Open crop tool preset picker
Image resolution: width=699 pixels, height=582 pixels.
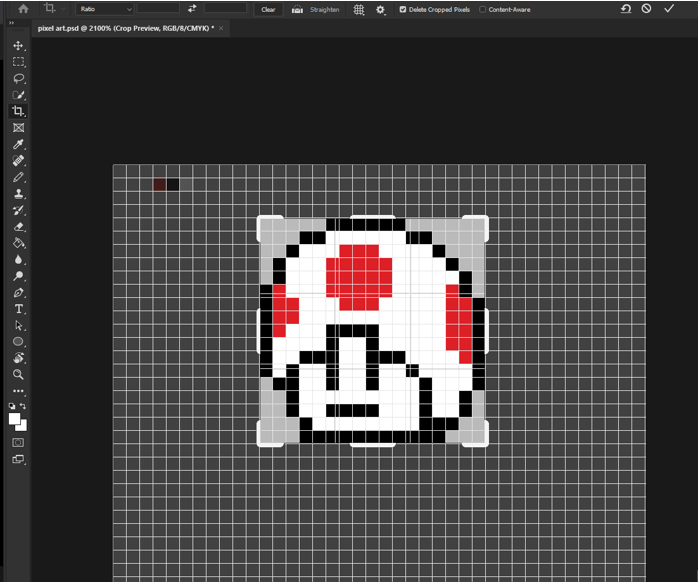(52, 9)
